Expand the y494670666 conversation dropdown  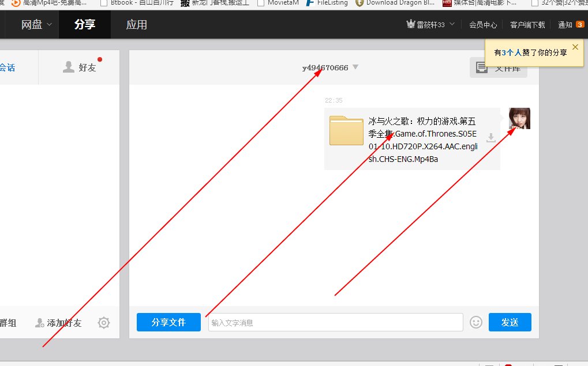[x=355, y=67]
